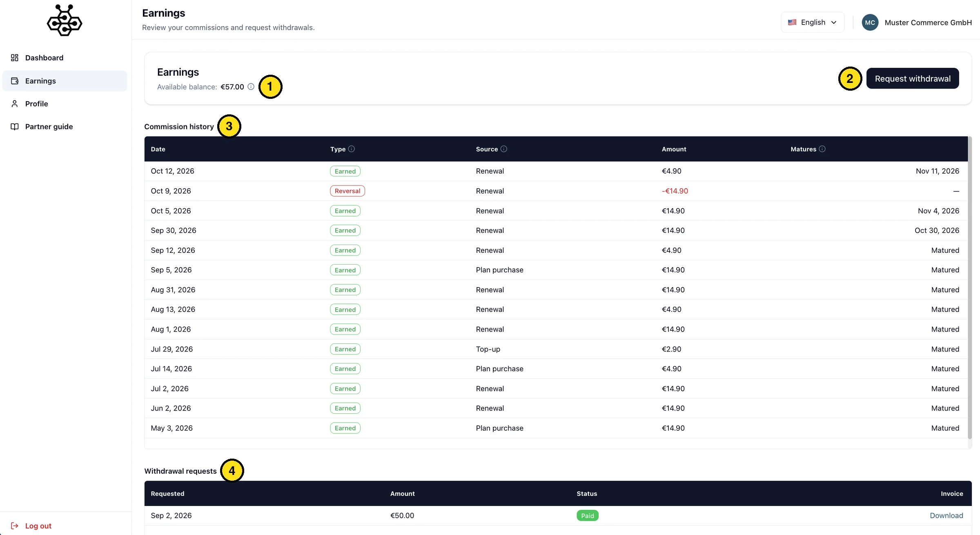This screenshot has width=980, height=535.
Task: Go to the Profile page
Action: pos(65,104)
